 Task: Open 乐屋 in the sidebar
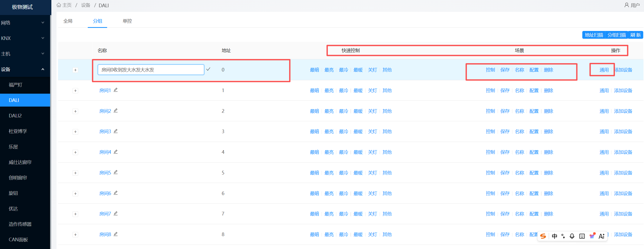(x=25, y=147)
